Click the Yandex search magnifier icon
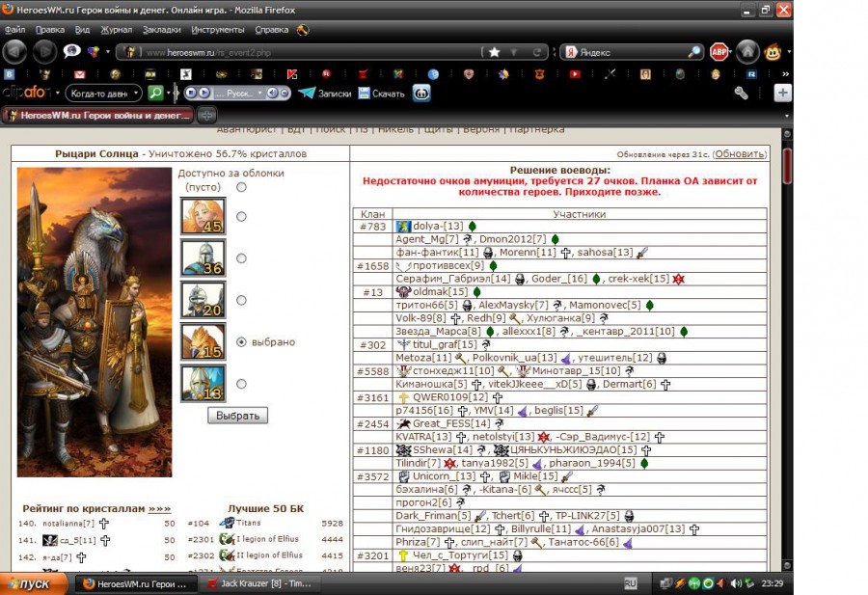The width and height of the screenshot is (868, 595). (x=693, y=52)
